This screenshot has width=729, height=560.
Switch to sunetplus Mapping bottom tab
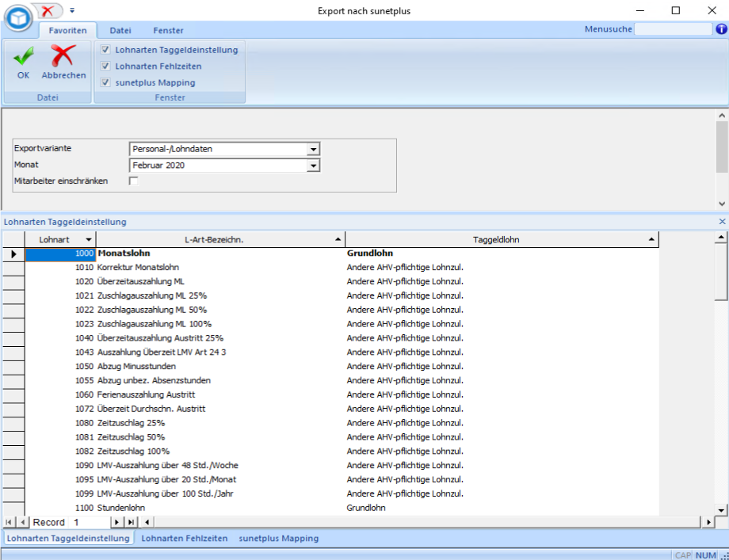(279, 539)
